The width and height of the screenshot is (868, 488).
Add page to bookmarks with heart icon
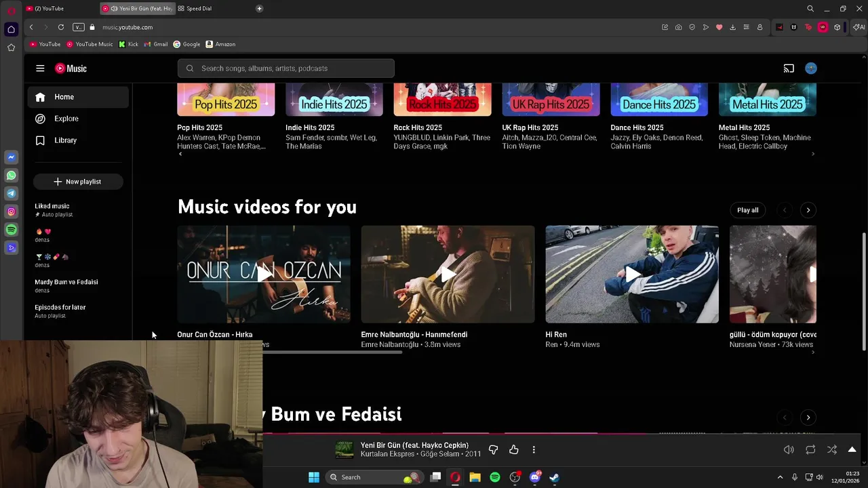point(719,27)
